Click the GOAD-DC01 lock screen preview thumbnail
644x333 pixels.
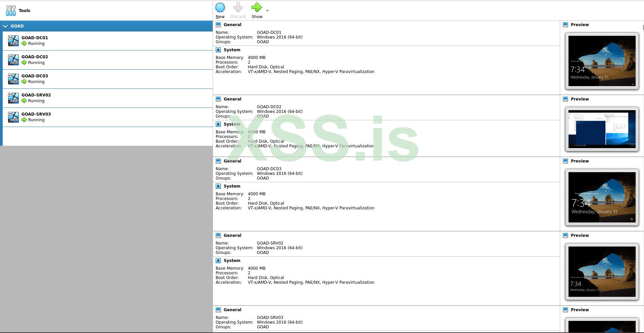click(x=602, y=61)
